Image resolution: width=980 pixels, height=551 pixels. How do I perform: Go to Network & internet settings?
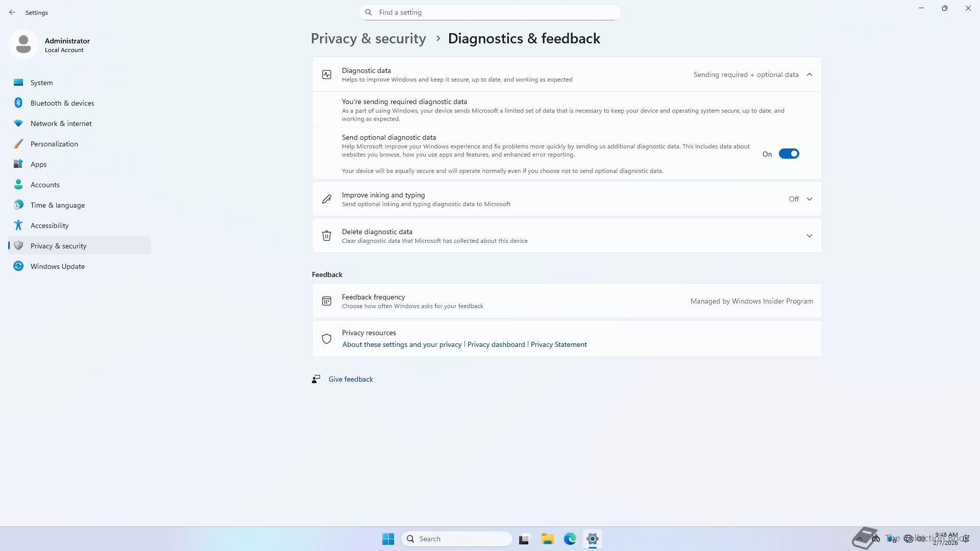(61, 123)
